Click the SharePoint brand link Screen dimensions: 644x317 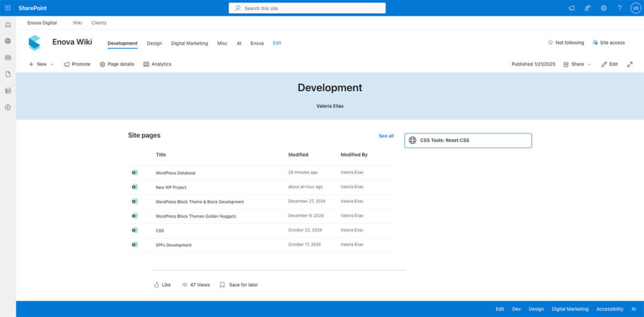[33, 8]
